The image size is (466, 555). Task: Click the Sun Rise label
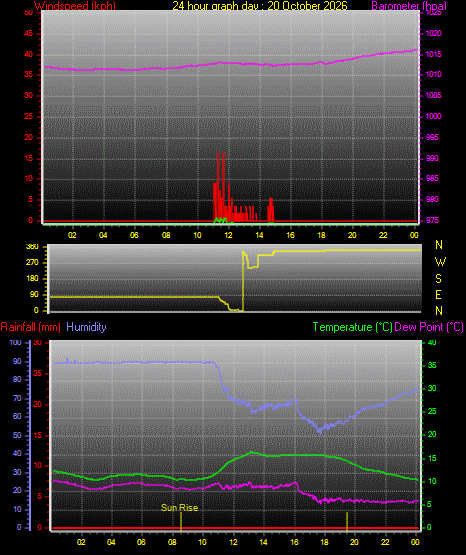pyautogui.click(x=179, y=508)
